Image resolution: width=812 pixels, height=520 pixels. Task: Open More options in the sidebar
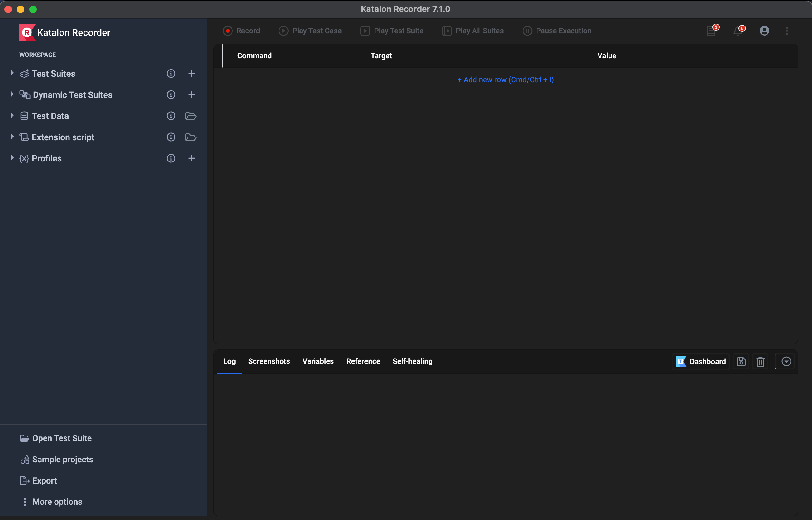[52, 502]
